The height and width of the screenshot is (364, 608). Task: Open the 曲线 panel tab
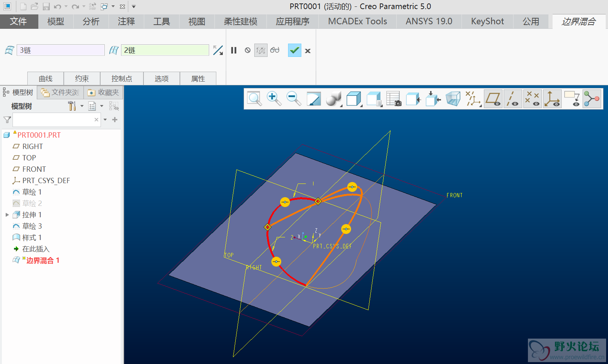46,78
